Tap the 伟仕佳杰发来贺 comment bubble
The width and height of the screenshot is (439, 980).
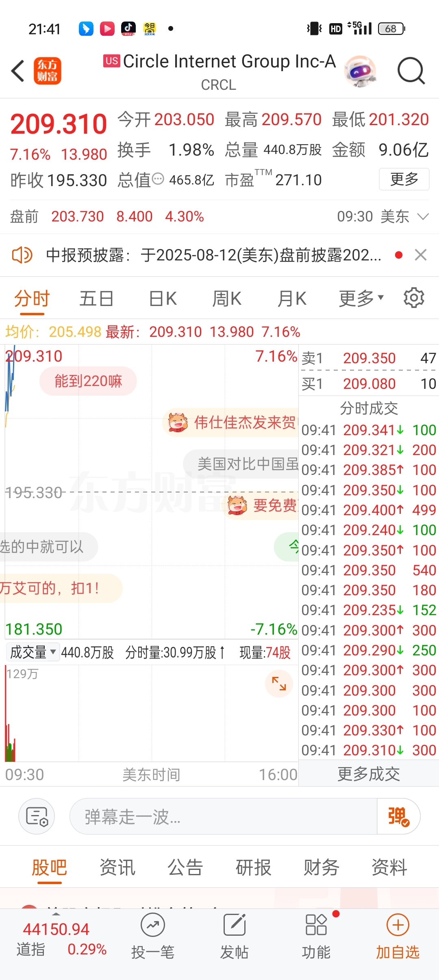231,423
